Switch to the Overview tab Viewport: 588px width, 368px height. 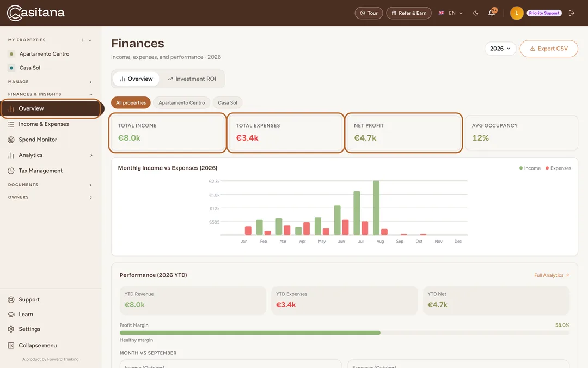tap(136, 79)
